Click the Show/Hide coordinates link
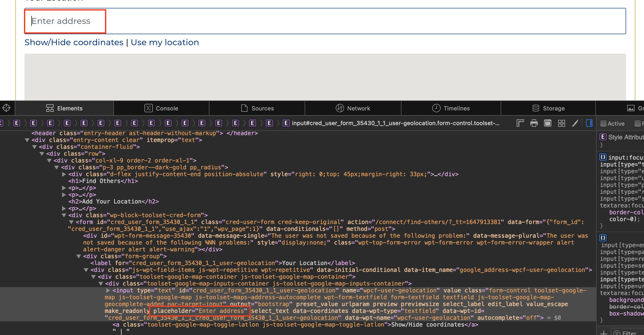 (74, 42)
